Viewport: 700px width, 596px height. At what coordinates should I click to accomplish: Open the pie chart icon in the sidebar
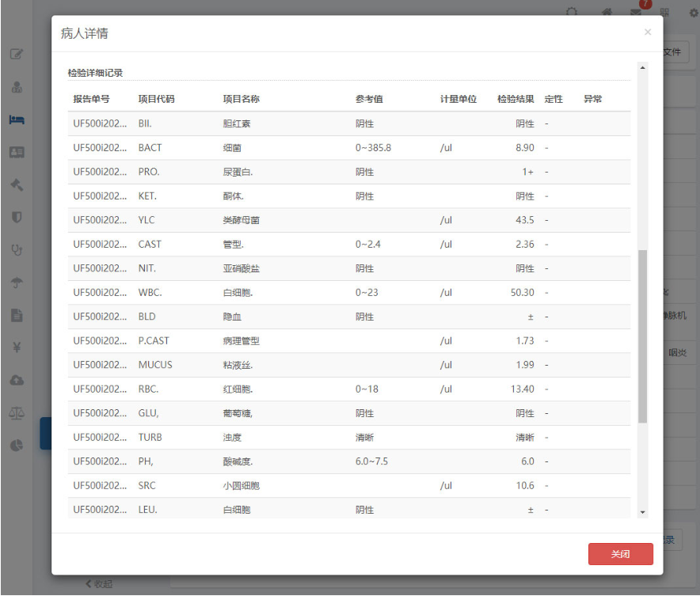[x=17, y=445]
